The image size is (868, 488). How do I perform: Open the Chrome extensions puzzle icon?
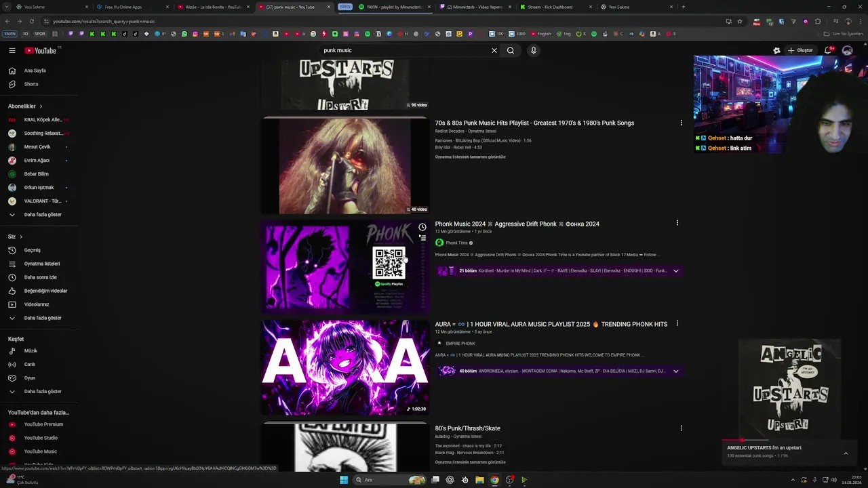[x=818, y=21]
